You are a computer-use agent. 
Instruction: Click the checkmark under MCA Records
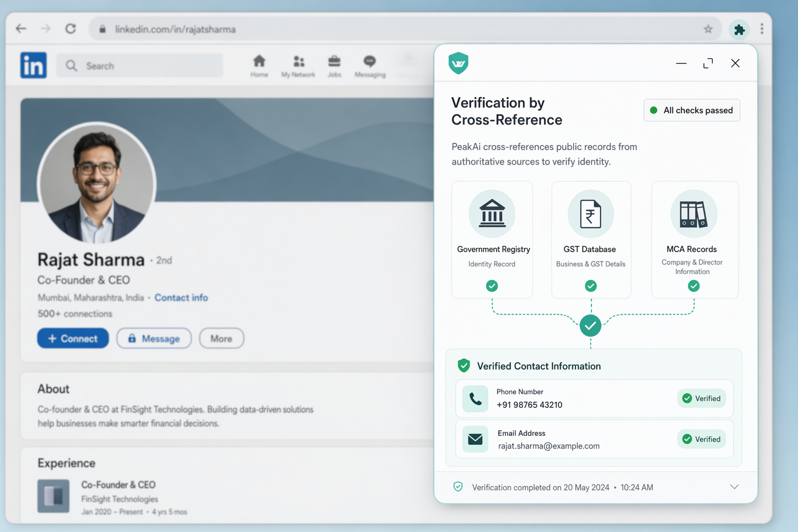(x=694, y=286)
